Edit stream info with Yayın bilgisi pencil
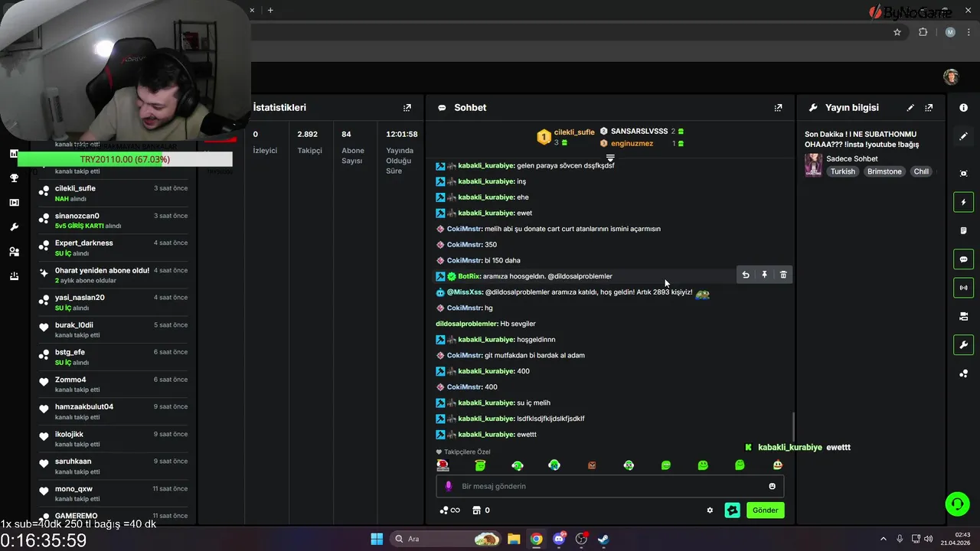 [910, 108]
